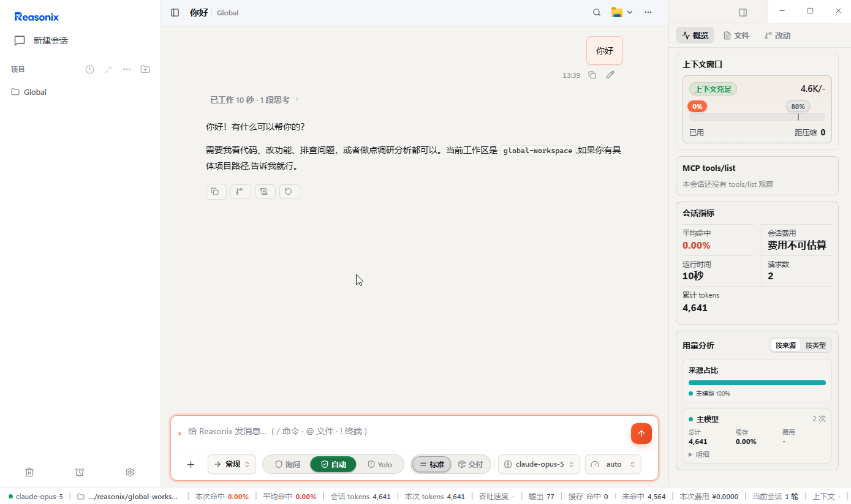Select the 交付 output mode

click(471, 464)
